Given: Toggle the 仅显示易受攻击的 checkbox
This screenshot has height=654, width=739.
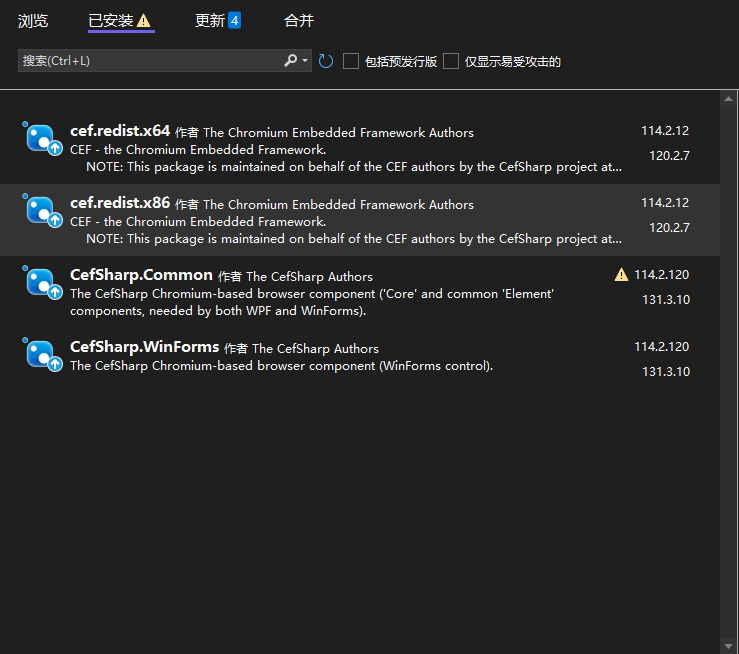Looking at the screenshot, I should click(451, 61).
